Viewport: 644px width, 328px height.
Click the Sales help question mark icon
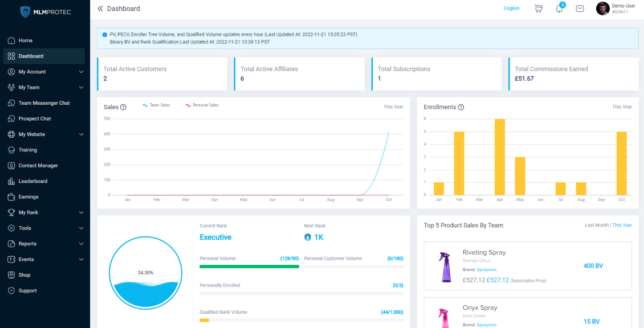point(123,107)
